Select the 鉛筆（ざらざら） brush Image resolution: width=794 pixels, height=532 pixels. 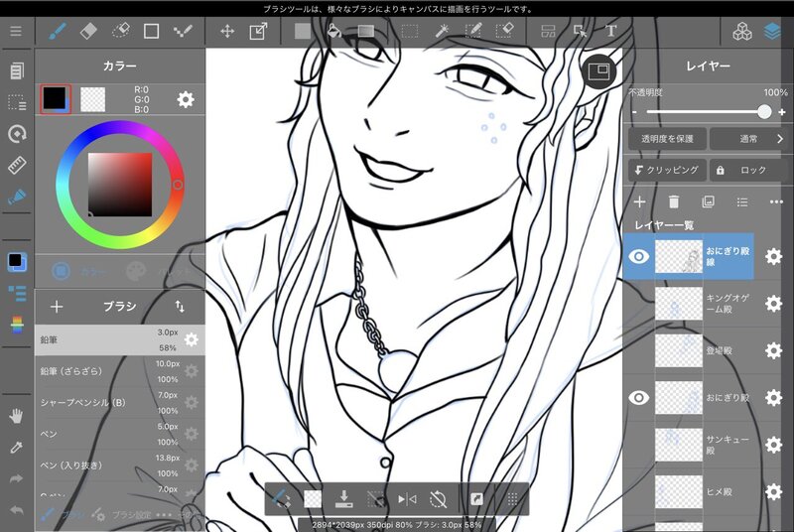119,371
